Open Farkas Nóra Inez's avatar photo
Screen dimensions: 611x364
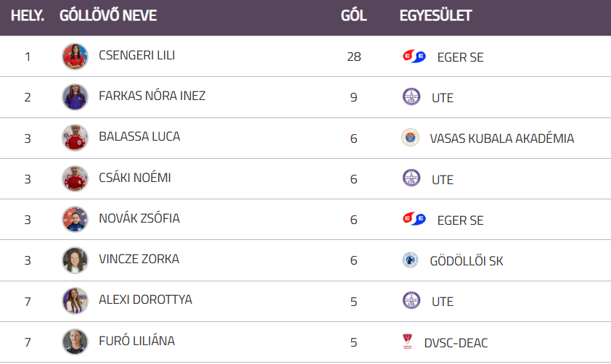pyautogui.click(x=75, y=97)
